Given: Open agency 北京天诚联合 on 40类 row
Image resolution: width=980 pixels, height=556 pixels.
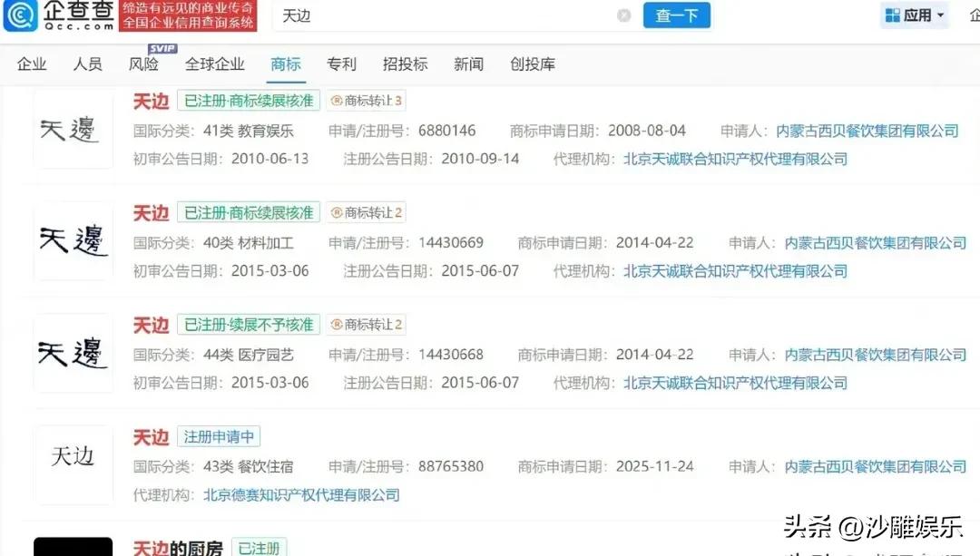Looking at the screenshot, I should coord(736,270).
